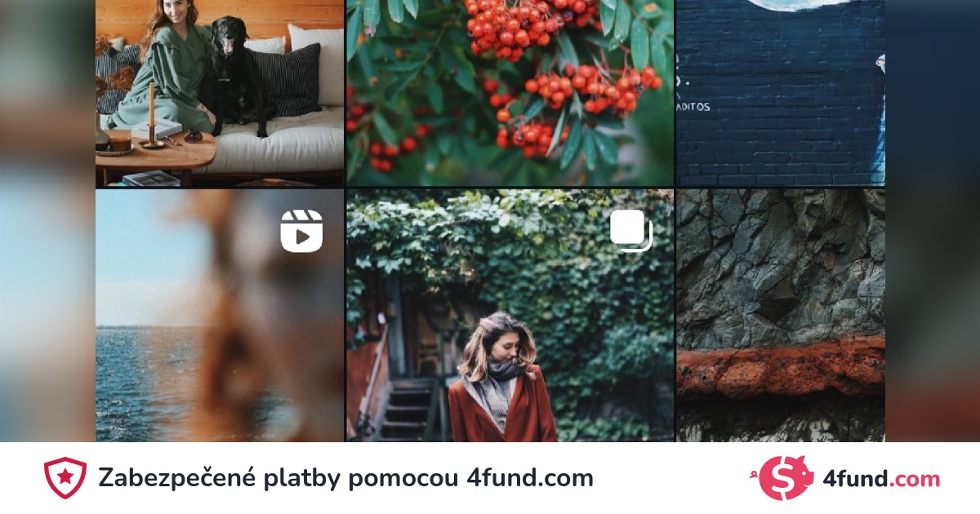980x514 pixels.
Task: Click the Reels video icon on sea photo
Action: click(x=301, y=231)
